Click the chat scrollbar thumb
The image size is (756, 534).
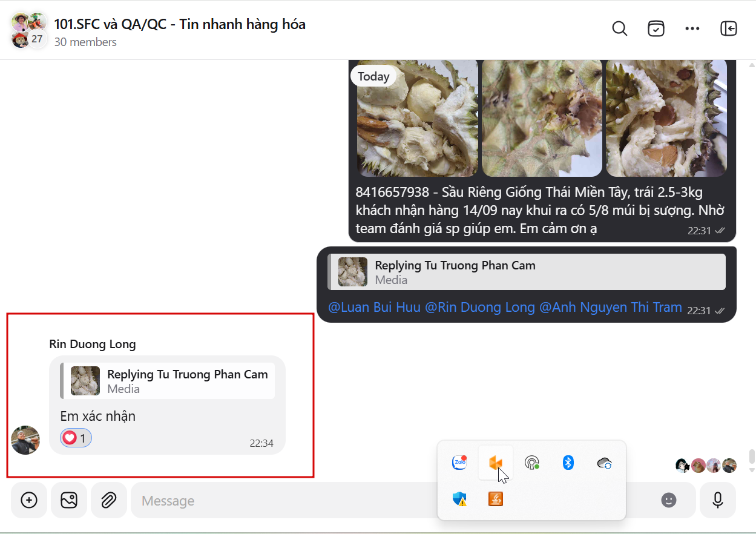tap(752, 455)
